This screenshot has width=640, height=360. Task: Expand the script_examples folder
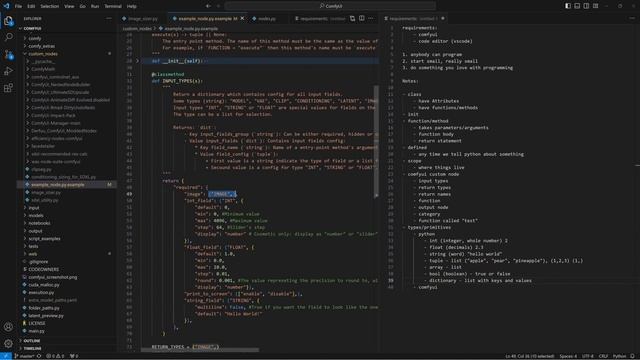point(44,239)
